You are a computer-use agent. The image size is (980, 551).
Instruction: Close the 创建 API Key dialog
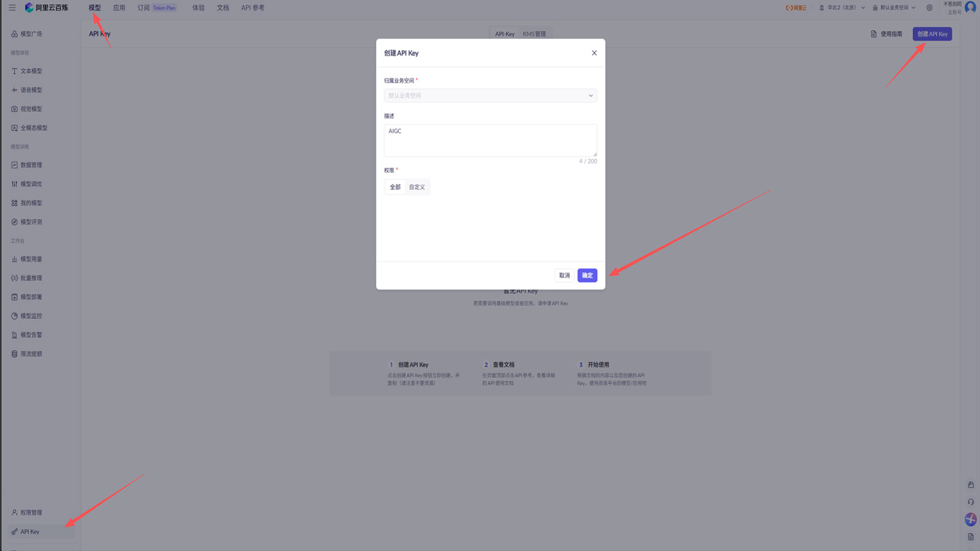[x=594, y=53]
